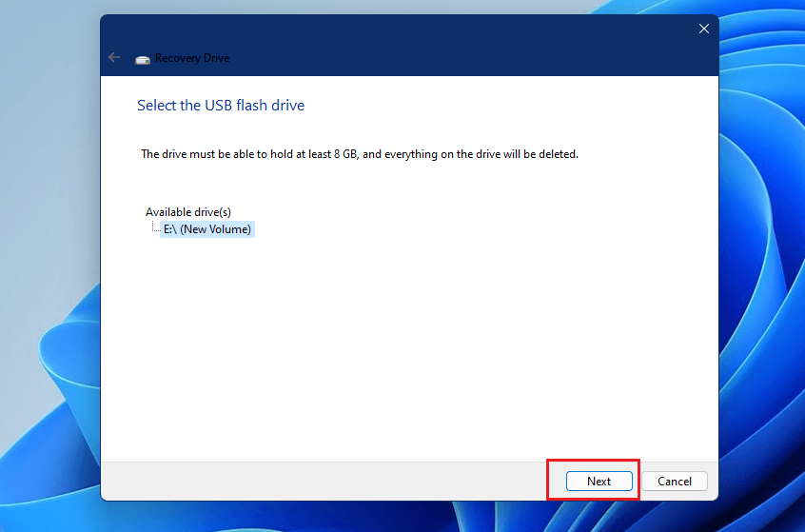Screen dimensions: 805x532
Task: Click the "Recovery Drive" window title text
Action: (x=193, y=59)
